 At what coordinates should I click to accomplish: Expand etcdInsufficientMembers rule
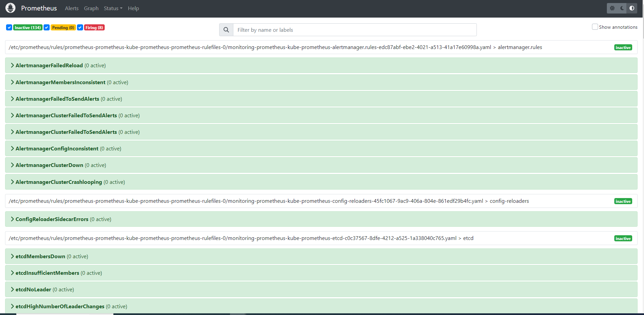click(x=321, y=273)
